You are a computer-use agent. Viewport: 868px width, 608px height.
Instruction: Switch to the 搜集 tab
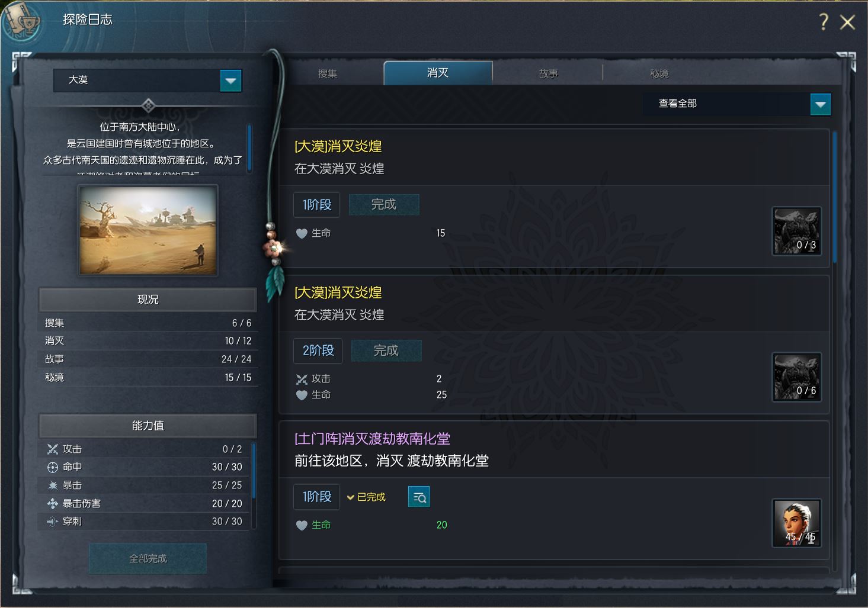coord(328,73)
